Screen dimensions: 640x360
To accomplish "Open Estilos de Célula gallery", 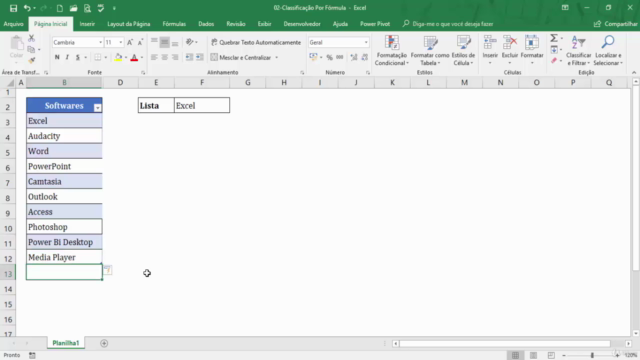I will 463,50.
